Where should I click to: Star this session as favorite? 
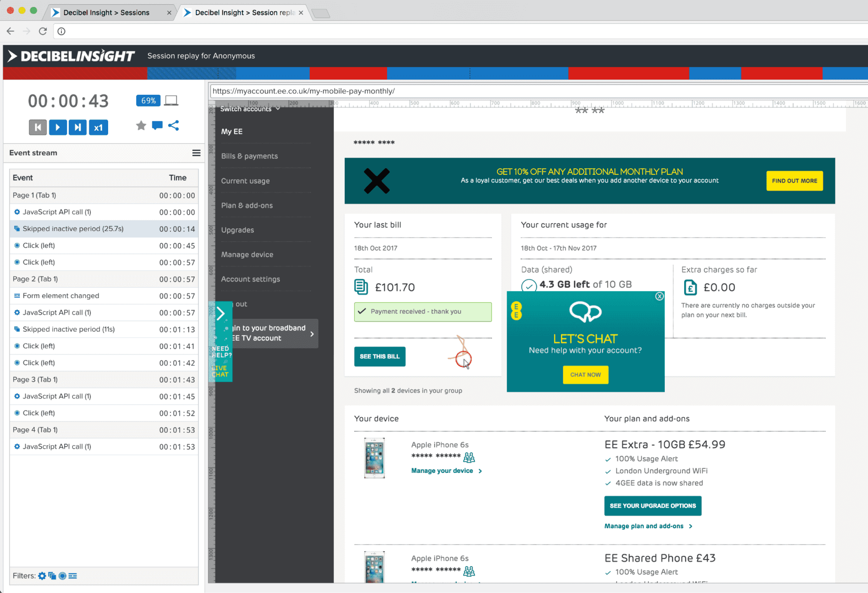(141, 126)
